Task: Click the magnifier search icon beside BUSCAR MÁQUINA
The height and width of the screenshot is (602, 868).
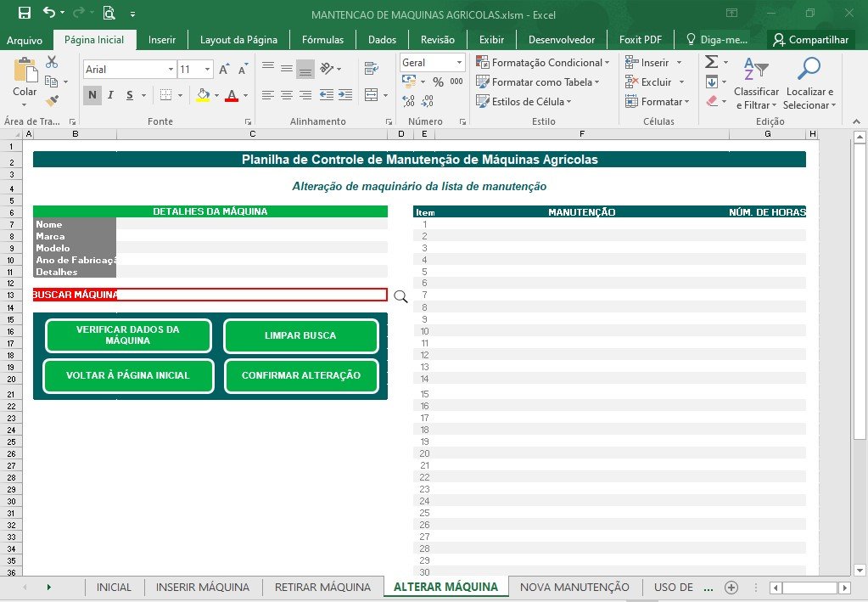Action: point(400,297)
